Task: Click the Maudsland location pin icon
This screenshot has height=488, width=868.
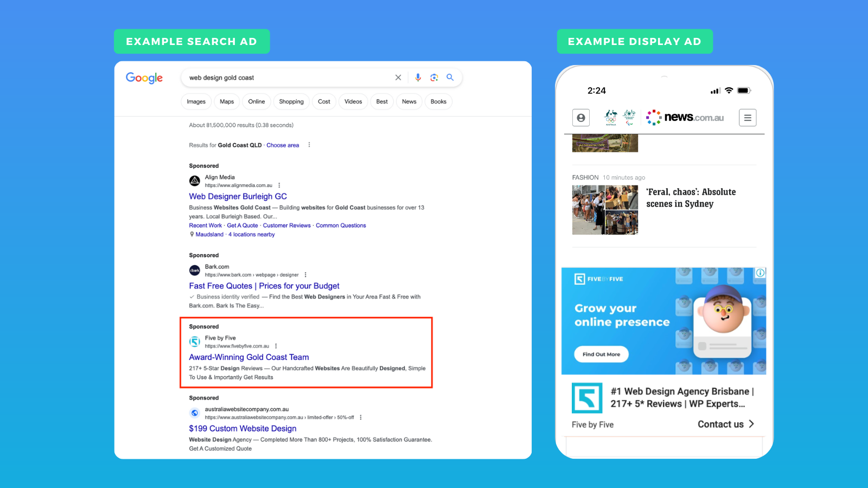Action: [192, 234]
